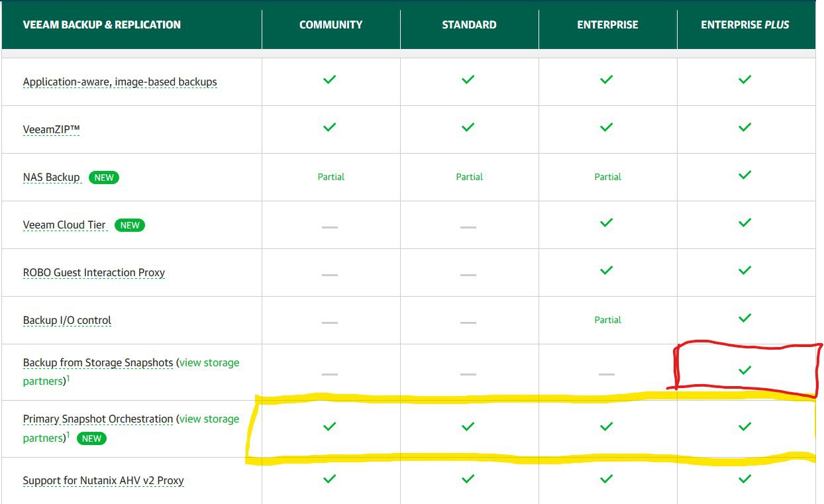Click Enterprise Plus checkmark for Backup from Storage Snapshots
824x504 pixels.
pyautogui.click(x=745, y=370)
